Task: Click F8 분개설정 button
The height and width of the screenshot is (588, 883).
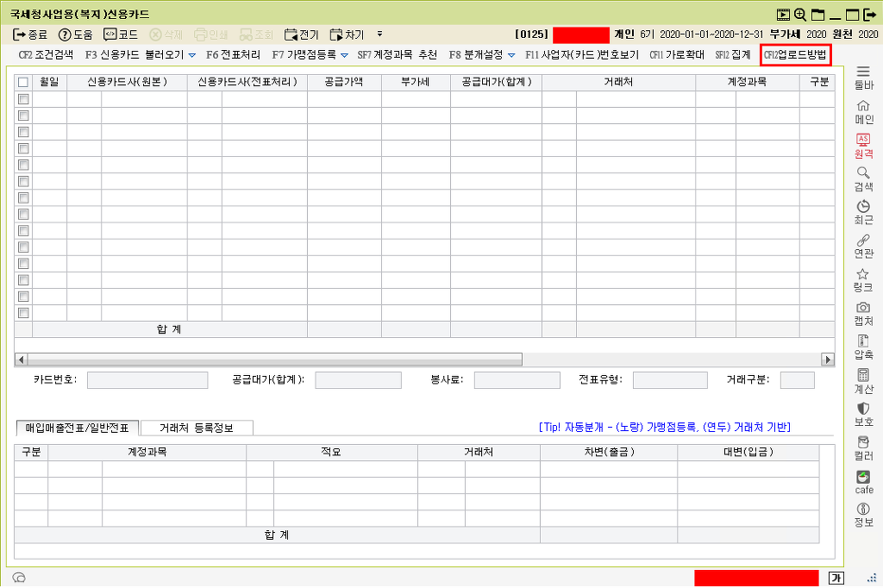Action: tap(476, 54)
